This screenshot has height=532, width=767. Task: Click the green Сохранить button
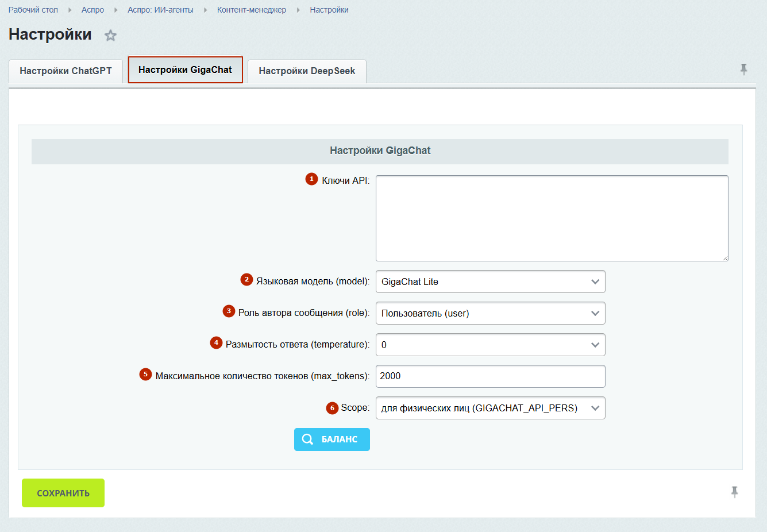[63, 493]
